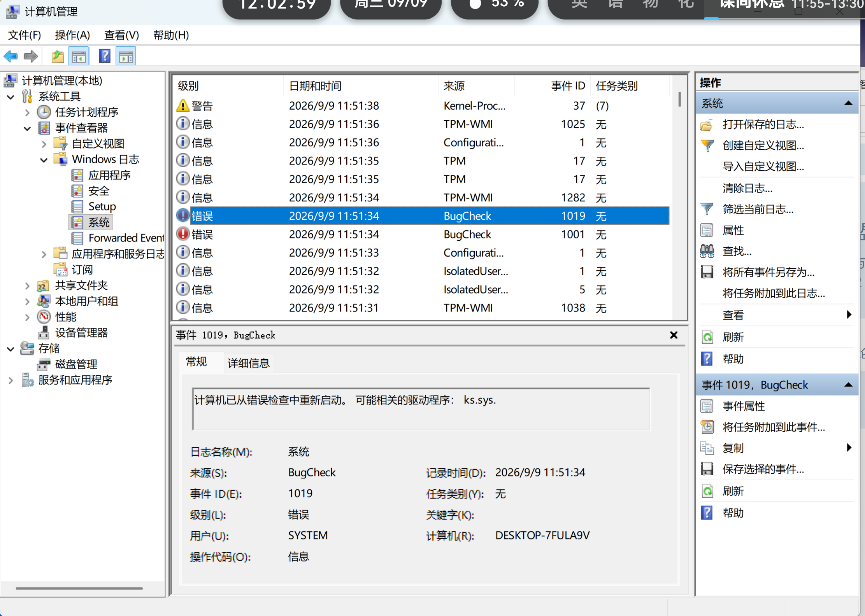Click 清除日志... in actions pane
865x616 pixels.
tap(747, 188)
